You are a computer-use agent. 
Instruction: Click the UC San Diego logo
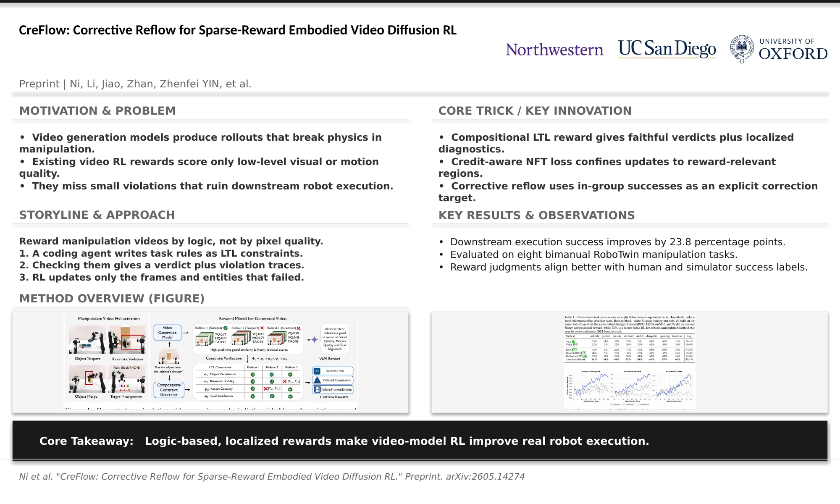click(667, 49)
